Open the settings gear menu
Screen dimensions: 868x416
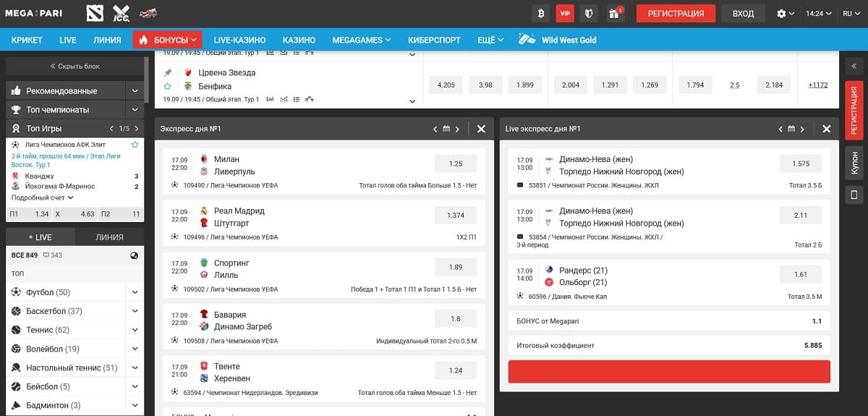(785, 13)
